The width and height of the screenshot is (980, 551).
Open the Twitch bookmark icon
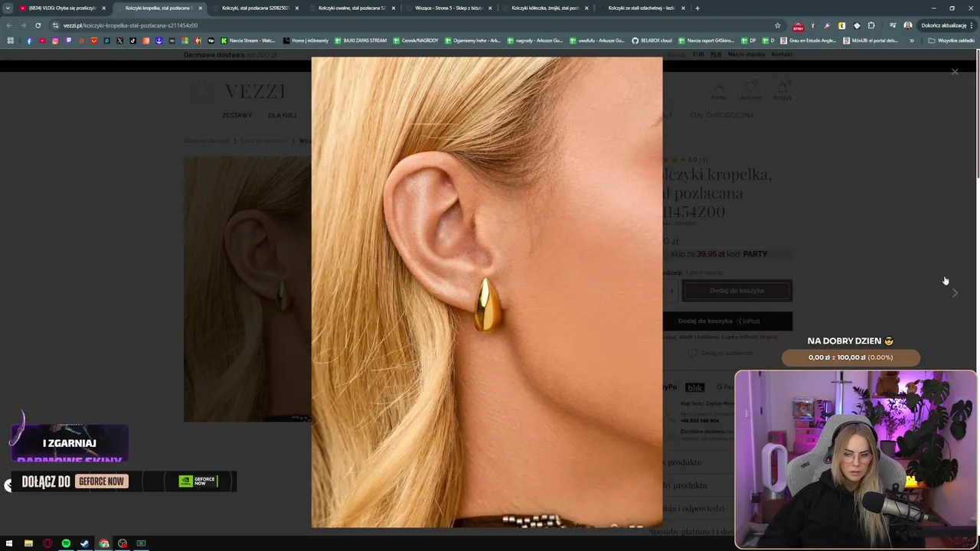point(68,41)
